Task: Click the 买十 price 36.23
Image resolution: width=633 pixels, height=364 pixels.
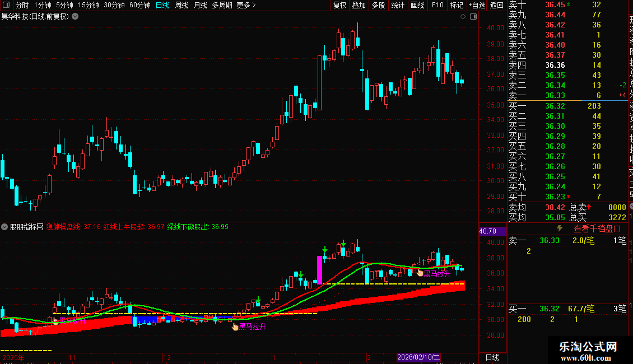Action: [x=555, y=197]
